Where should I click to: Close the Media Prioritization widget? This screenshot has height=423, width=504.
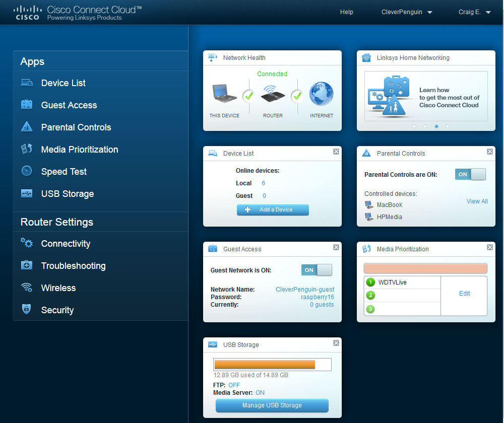pos(489,247)
